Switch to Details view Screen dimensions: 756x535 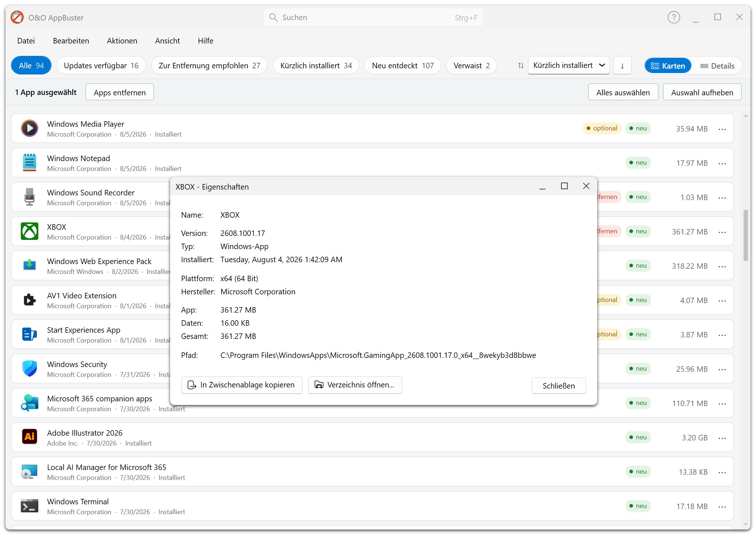pos(717,66)
